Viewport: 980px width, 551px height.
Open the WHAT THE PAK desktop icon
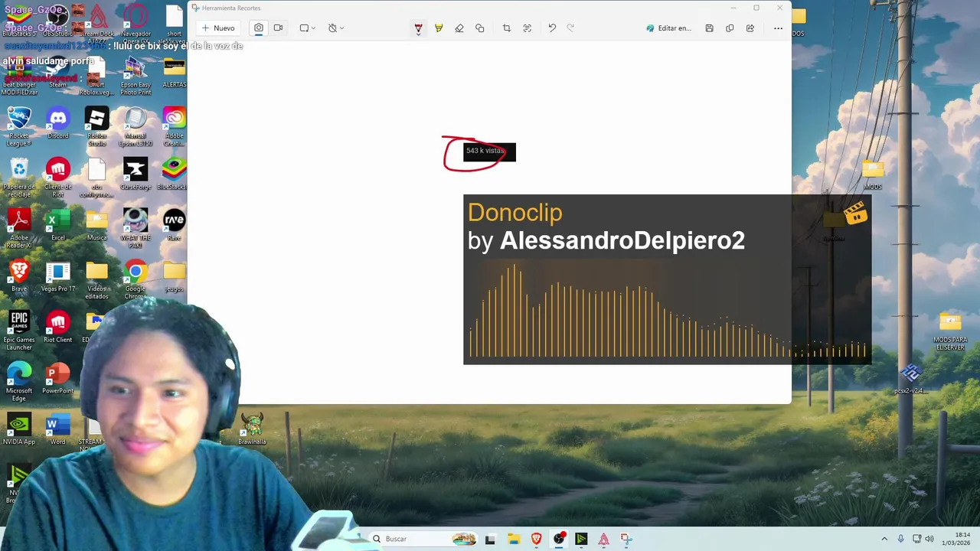(136, 228)
